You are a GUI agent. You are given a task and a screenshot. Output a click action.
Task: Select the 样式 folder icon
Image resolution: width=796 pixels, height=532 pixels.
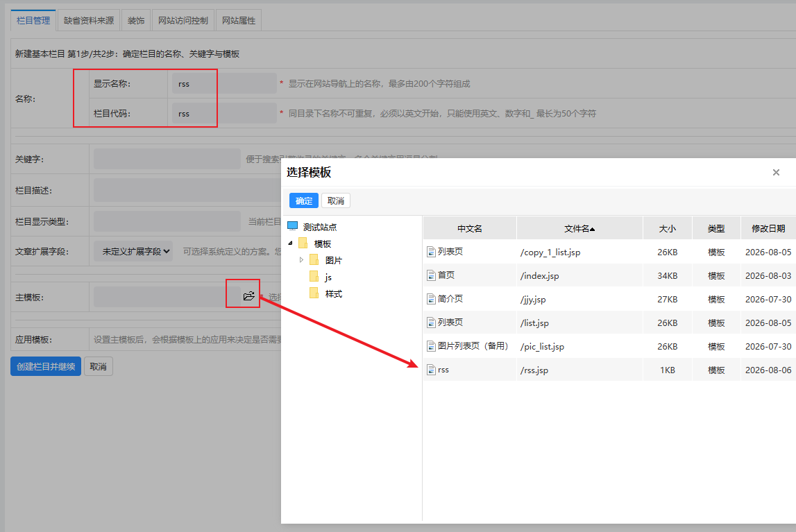314,293
